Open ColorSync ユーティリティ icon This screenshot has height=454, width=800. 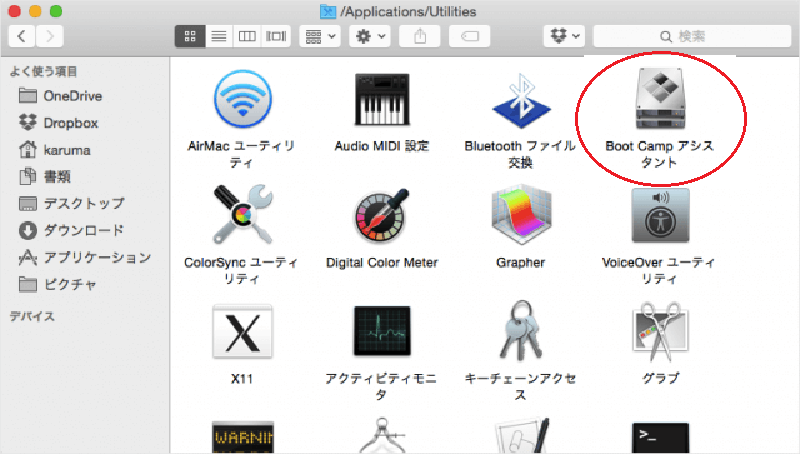(x=243, y=214)
